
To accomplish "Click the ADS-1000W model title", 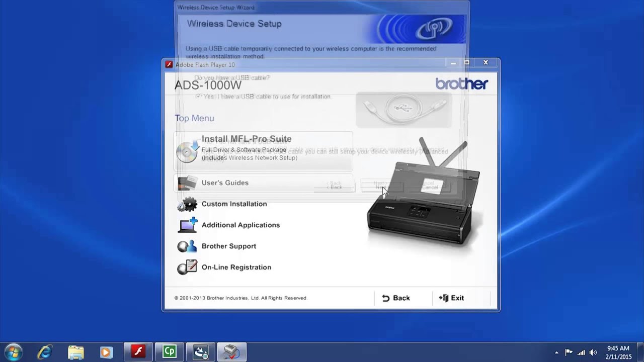I will (x=208, y=85).
